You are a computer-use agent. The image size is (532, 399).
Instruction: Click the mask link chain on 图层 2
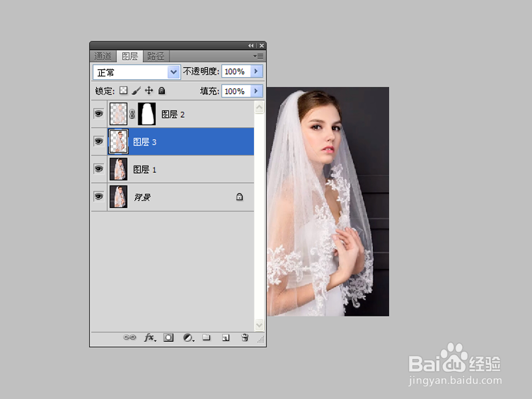[x=132, y=114]
